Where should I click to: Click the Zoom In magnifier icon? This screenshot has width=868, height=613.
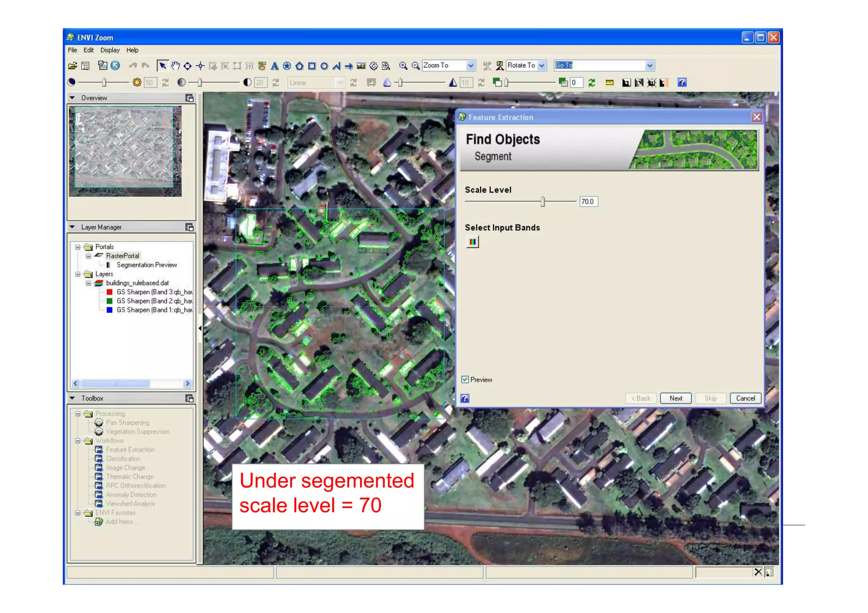pos(403,66)
